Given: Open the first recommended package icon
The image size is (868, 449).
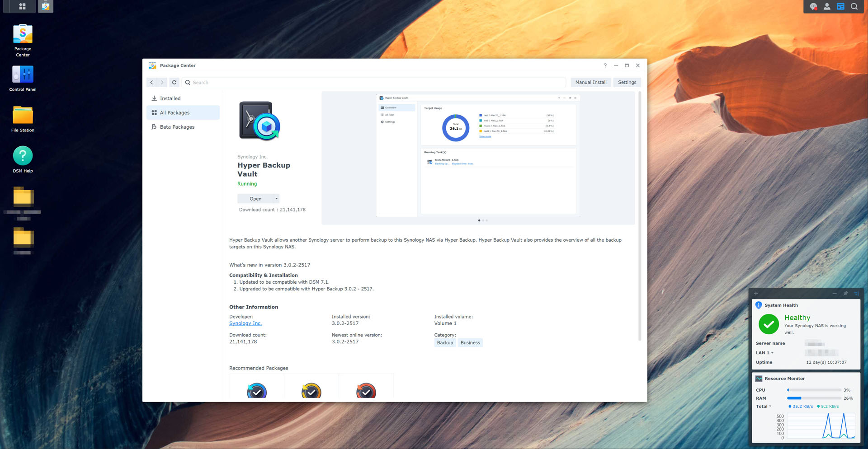Looking at the screenshot, I should (257, 391).
